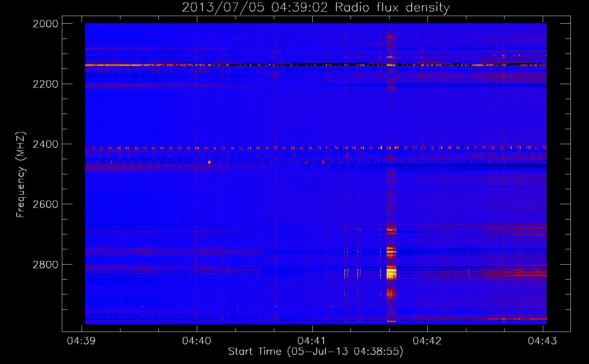Select the 2200 frequency tick label
Image resolution: width=589 pixels, height=364 pixels.
click(46, 84)
